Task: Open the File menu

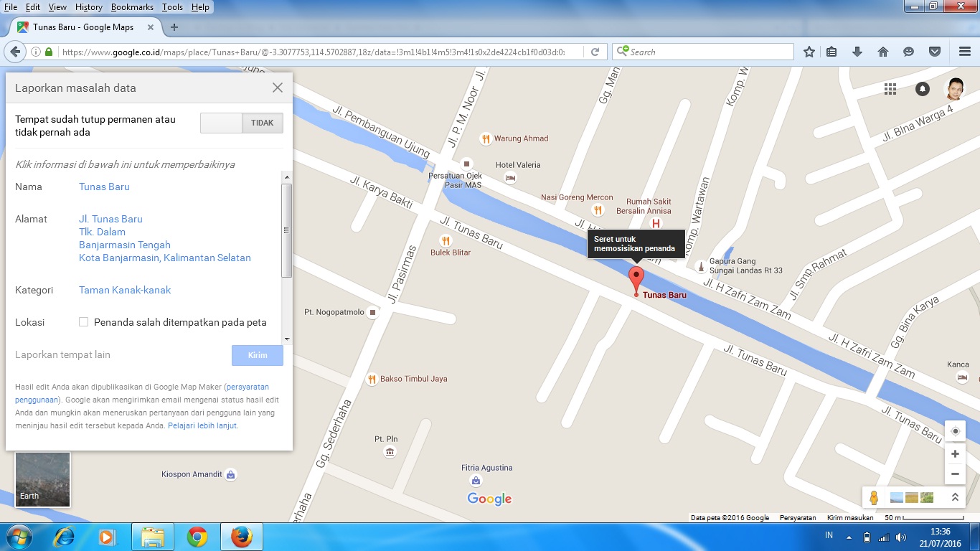Action: pos(10,7)
